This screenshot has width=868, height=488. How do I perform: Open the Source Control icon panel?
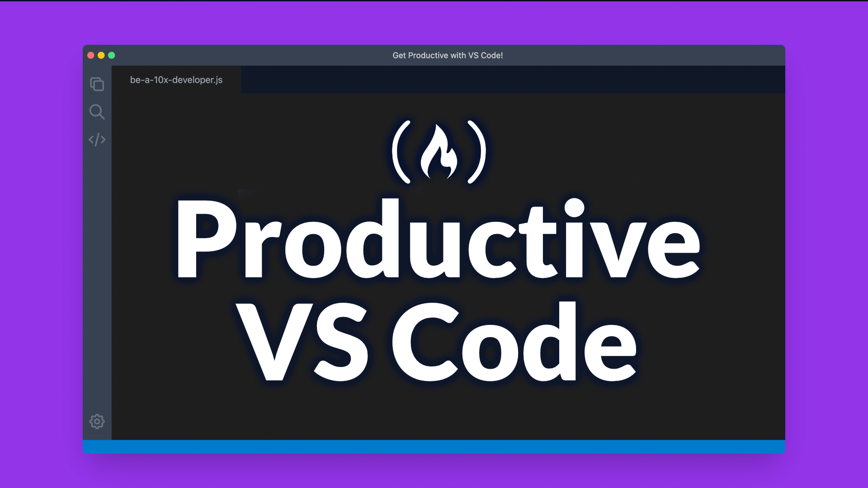click(97, 140)
